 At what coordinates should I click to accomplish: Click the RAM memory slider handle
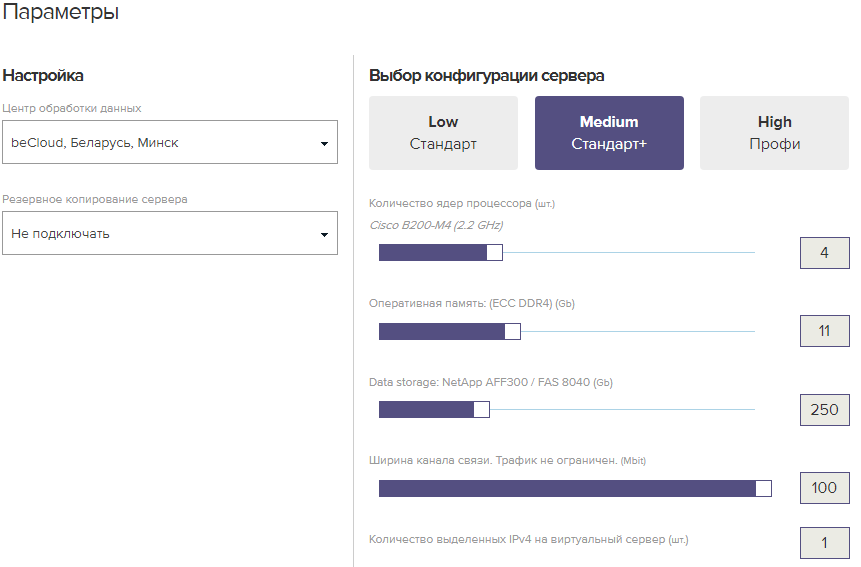point(513,331)
